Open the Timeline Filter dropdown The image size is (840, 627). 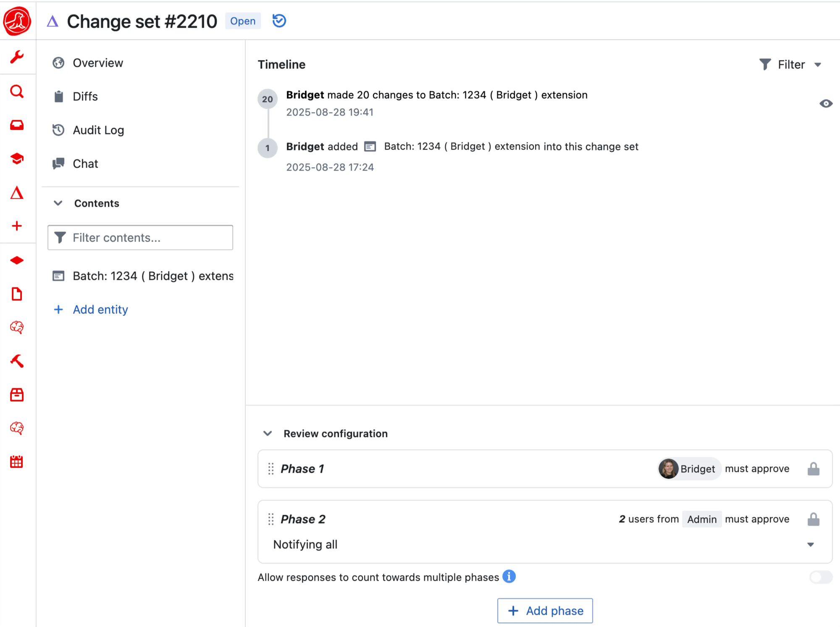tap(790, 64)
